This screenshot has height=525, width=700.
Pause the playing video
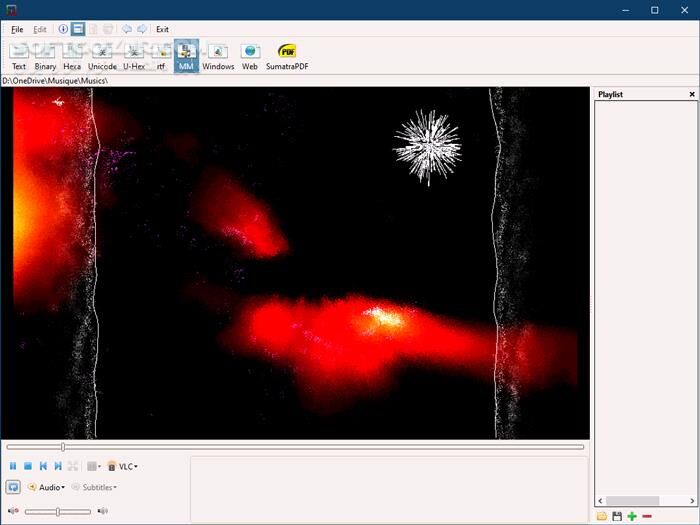(x=13, y=466)
